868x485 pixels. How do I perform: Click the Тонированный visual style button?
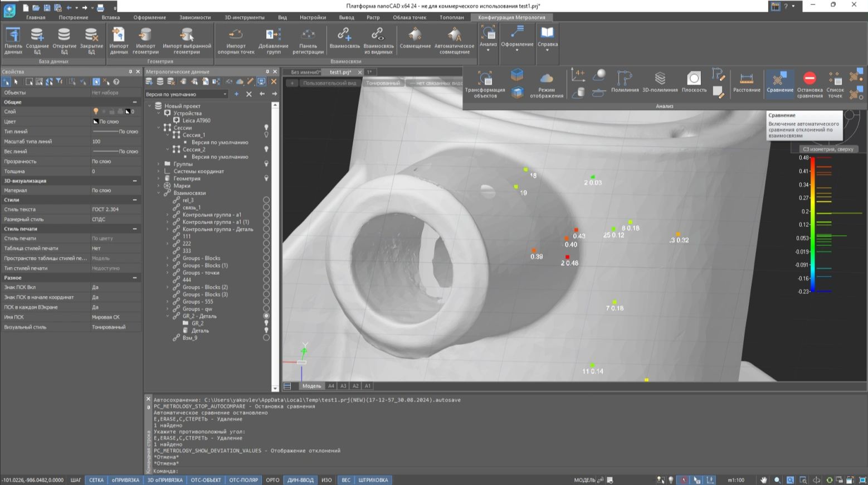[383, 83]
